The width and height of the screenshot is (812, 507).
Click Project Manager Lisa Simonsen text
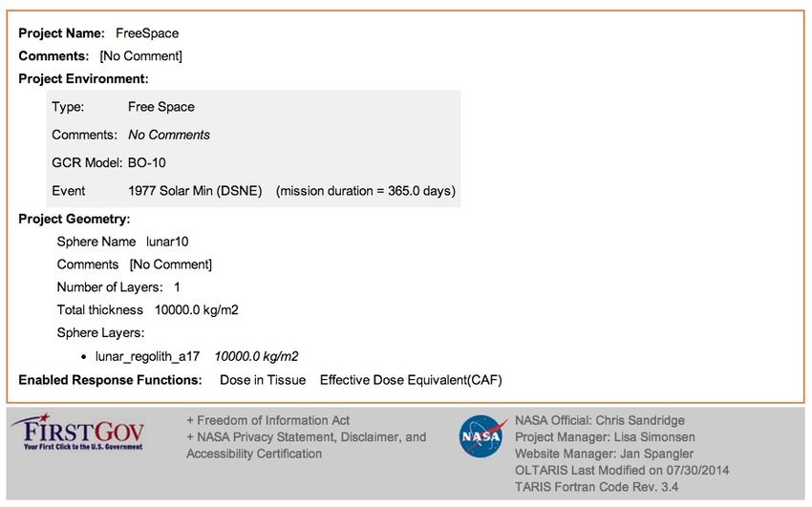tap(605, 436)
